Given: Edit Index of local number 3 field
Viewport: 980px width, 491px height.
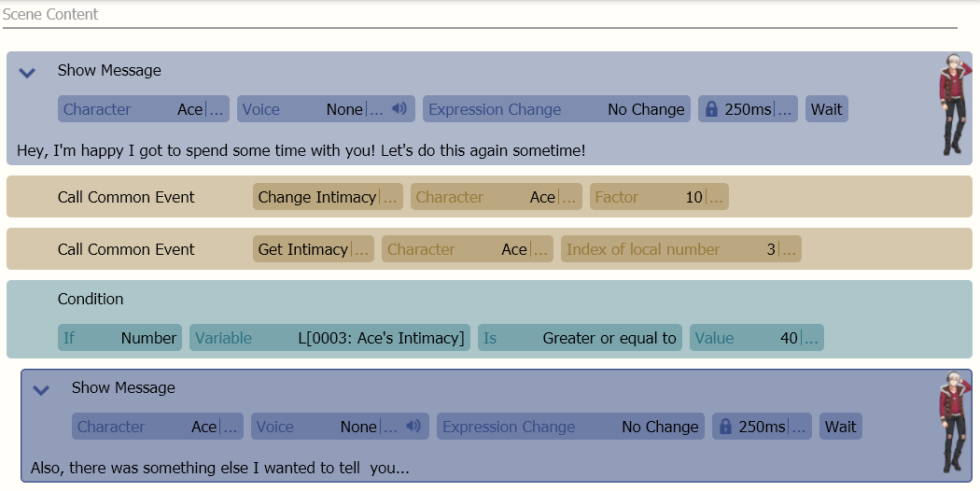Looking at the screenshot, I should point(680,249).
